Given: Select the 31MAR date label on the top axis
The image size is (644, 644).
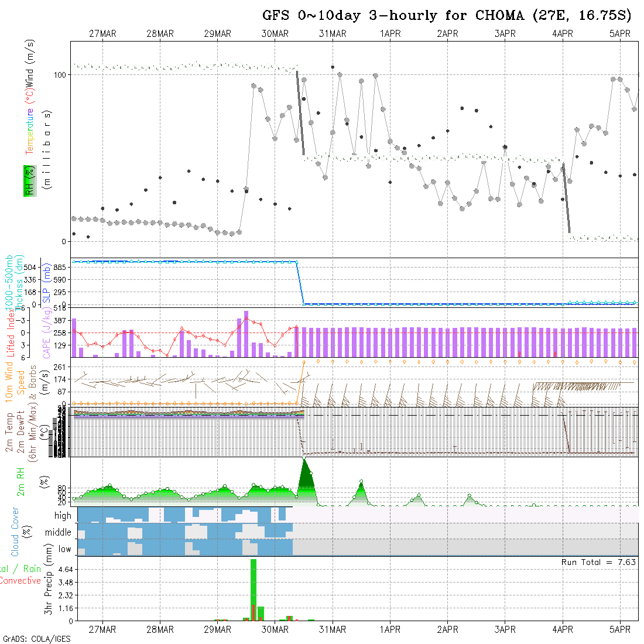Looking at the screenshot, I should (x=333, y=34).
